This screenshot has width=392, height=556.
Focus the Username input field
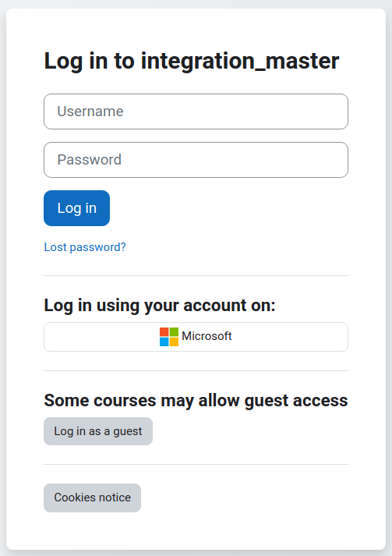(x=196, y=112)
